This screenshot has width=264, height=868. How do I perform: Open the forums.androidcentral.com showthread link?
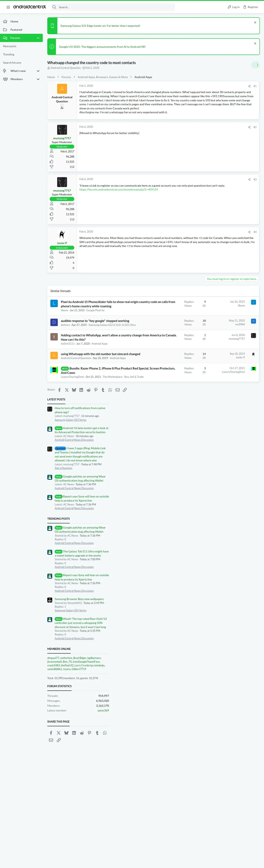(x=118, y=189)
